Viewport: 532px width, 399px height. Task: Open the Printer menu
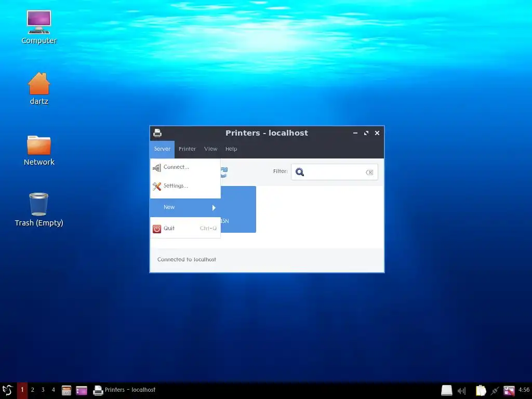[x=187, y=149]
